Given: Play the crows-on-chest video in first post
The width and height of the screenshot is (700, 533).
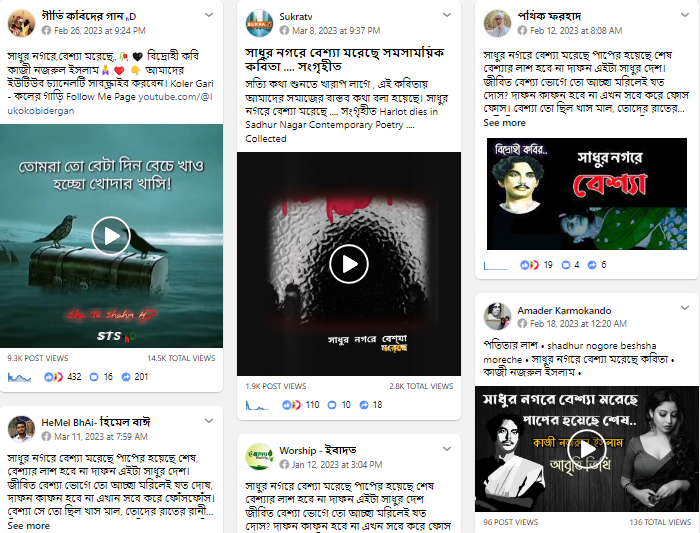Looking at the screenshot, I should click(111, 236).
